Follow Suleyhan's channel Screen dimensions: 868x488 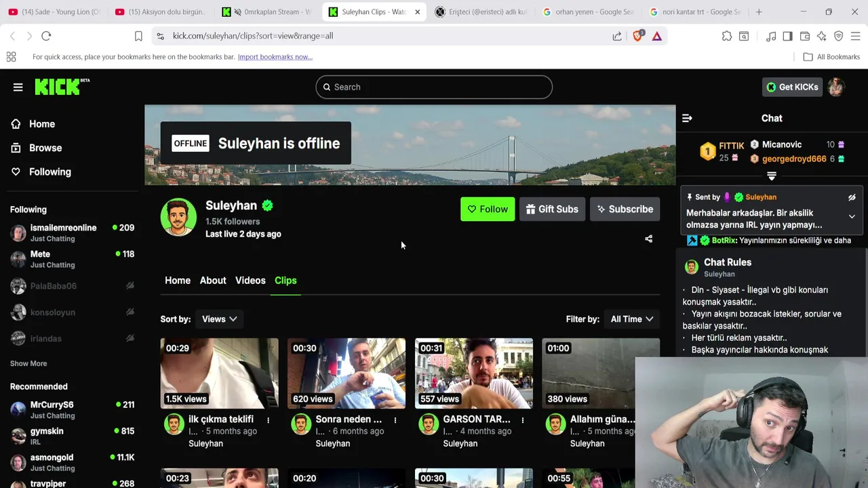coord(488,209)
